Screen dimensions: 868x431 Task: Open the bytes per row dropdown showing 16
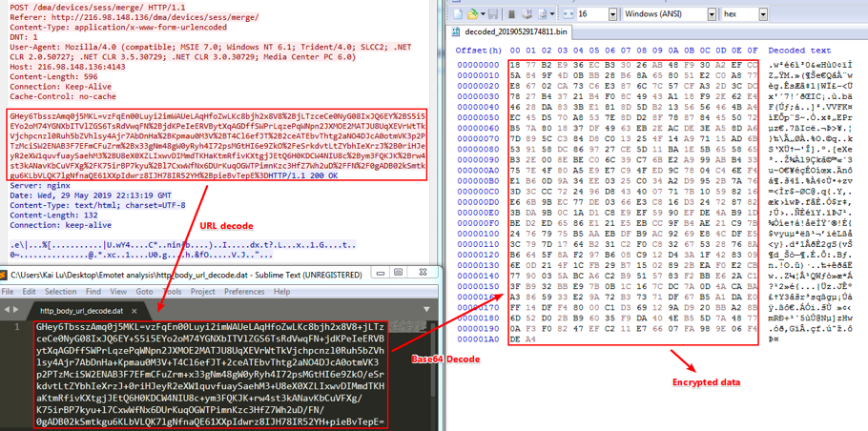[612, 14]
